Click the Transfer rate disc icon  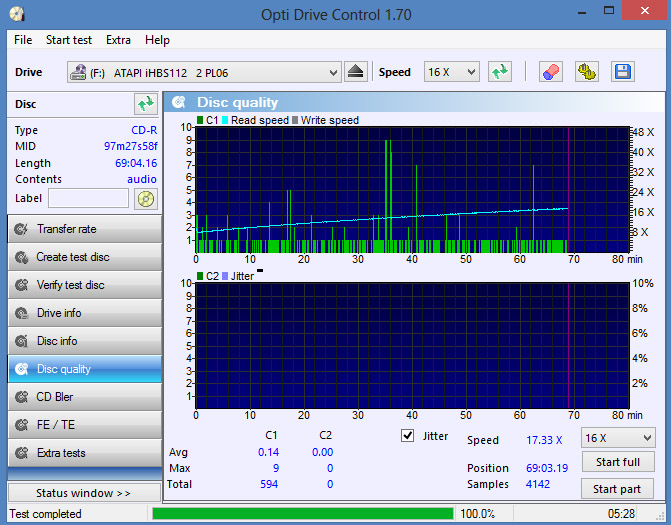coord(21,229)
